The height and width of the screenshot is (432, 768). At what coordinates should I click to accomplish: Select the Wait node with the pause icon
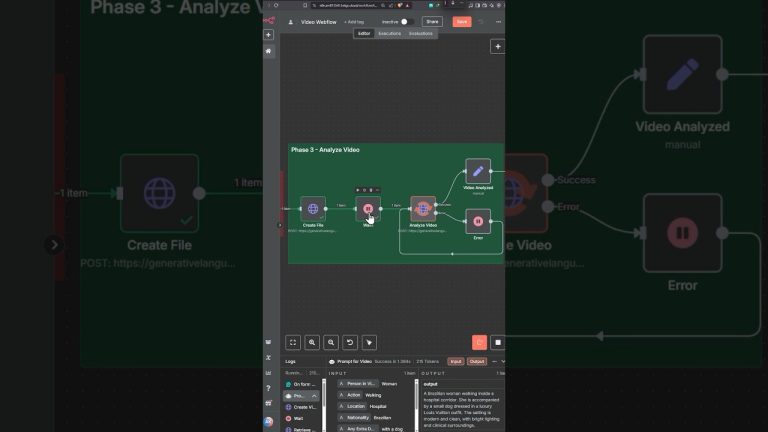[x=368, y=209]
